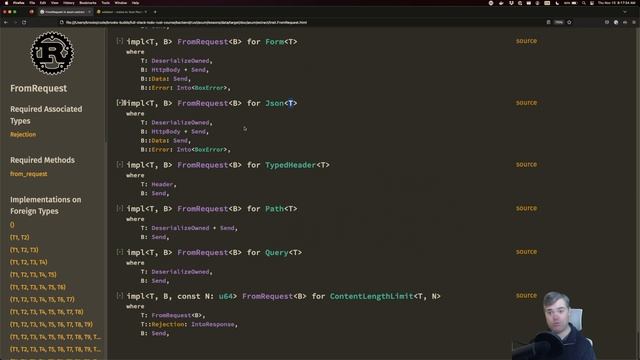Open source link for ContentLengthLimit impl
The height and width of the screenshot is (360, 640).
point(526,295)
